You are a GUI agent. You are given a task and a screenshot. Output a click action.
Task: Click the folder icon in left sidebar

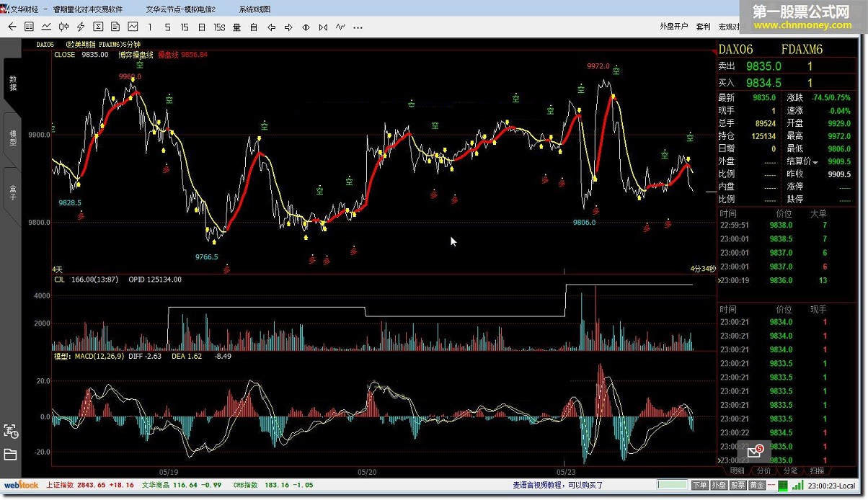(10, 454)
